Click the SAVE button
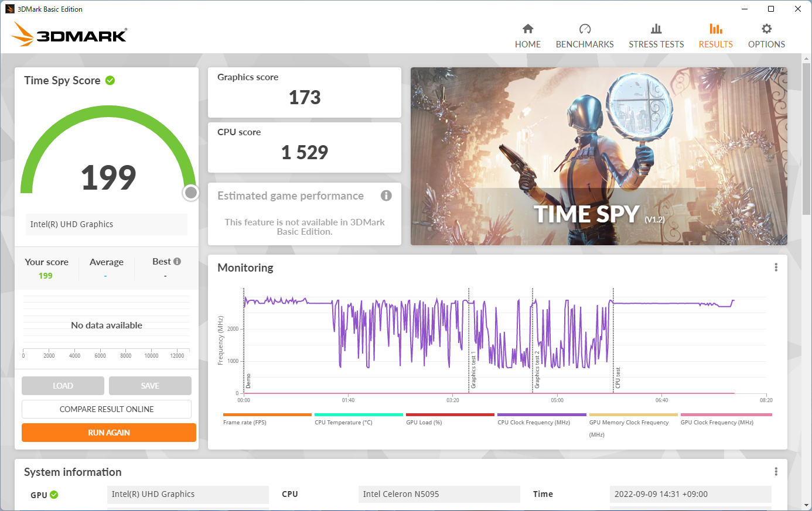The image size is (812, 511). (x=150, y=386)
